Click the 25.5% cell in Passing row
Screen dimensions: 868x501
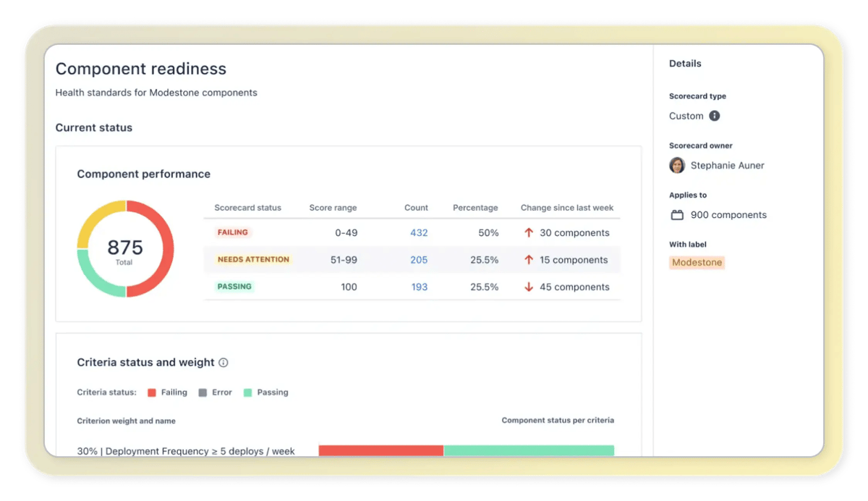(484, 287)
